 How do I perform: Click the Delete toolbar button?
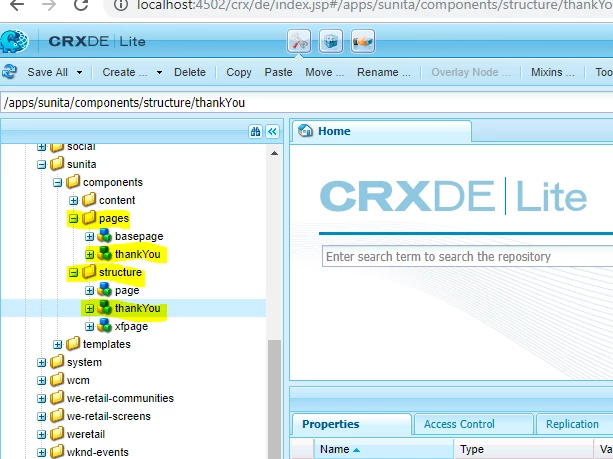tap(190, 72)
